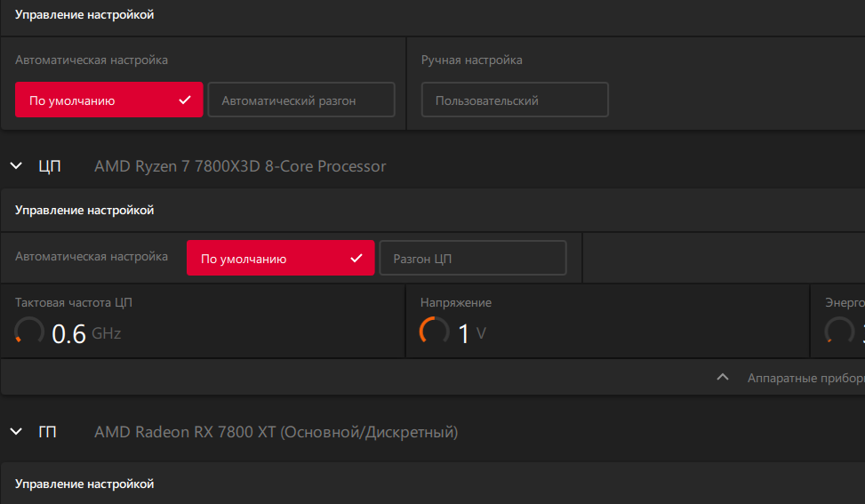Click the Тактовая частота ЦП label
The image size is (865, 504).
point(74,303)
